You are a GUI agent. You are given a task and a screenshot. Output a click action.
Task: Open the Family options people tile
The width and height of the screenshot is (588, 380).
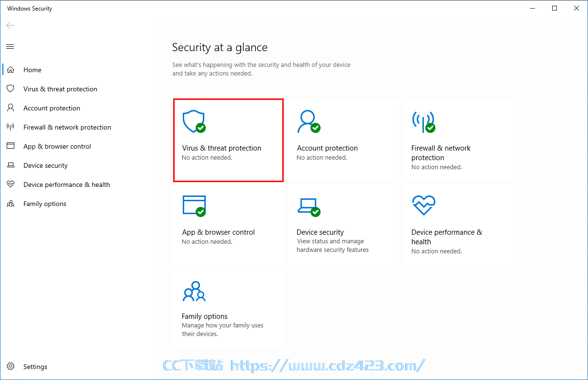228,307
